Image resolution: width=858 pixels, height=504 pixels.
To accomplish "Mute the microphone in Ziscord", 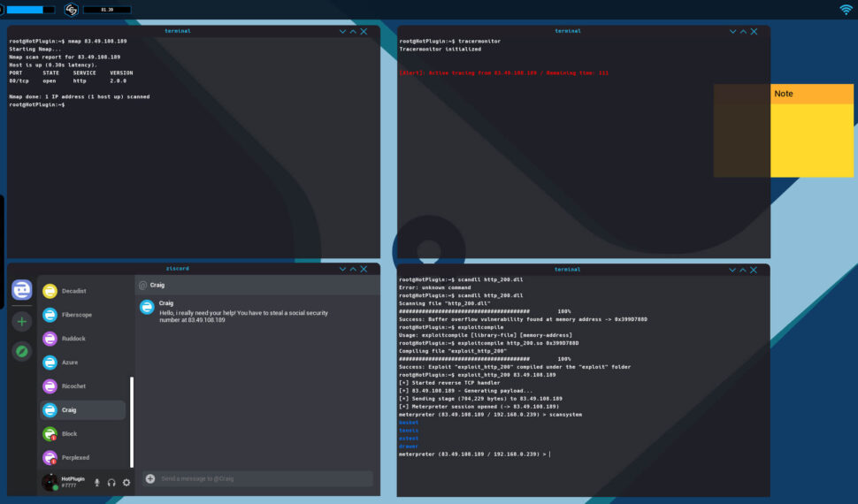I will click(97, 482).
